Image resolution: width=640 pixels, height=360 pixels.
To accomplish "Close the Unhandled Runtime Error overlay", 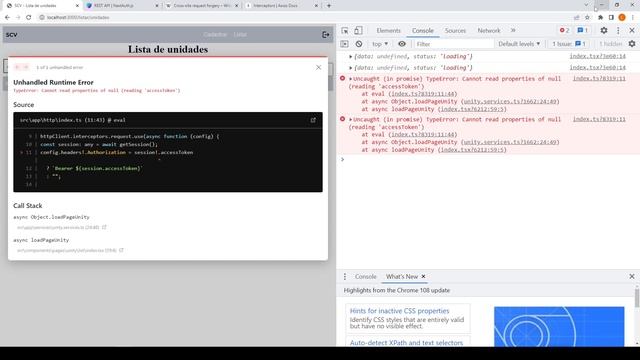I will click(318, 67).
